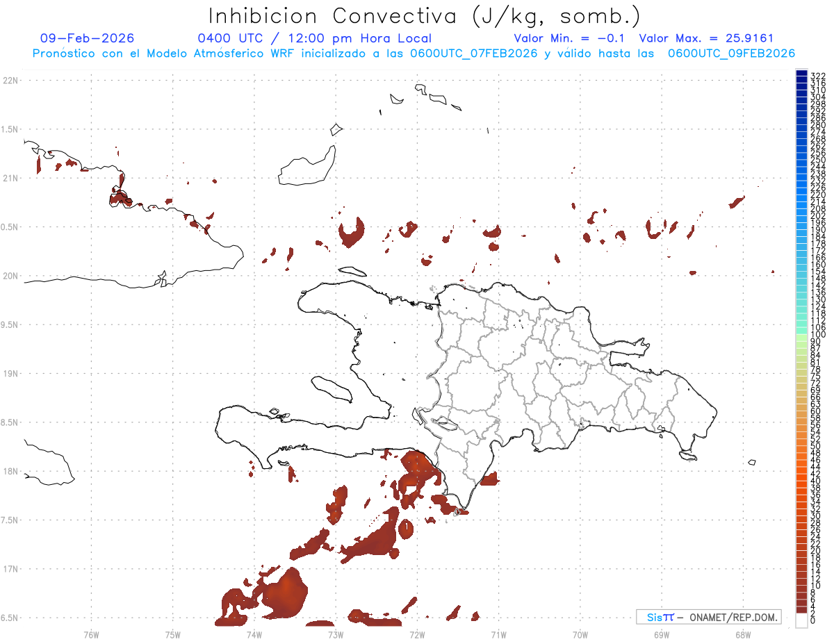Click the darkest blue swatch labeled 322

coord(802,74)
